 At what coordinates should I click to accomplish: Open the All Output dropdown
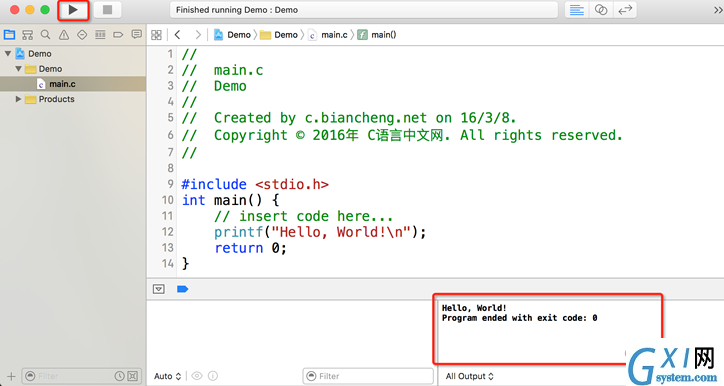469,376
